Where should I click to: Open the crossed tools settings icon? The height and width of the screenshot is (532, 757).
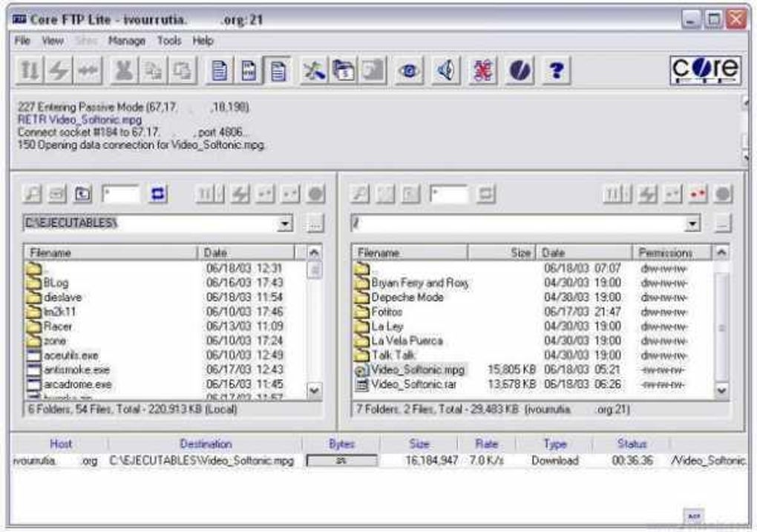point(313,70)
